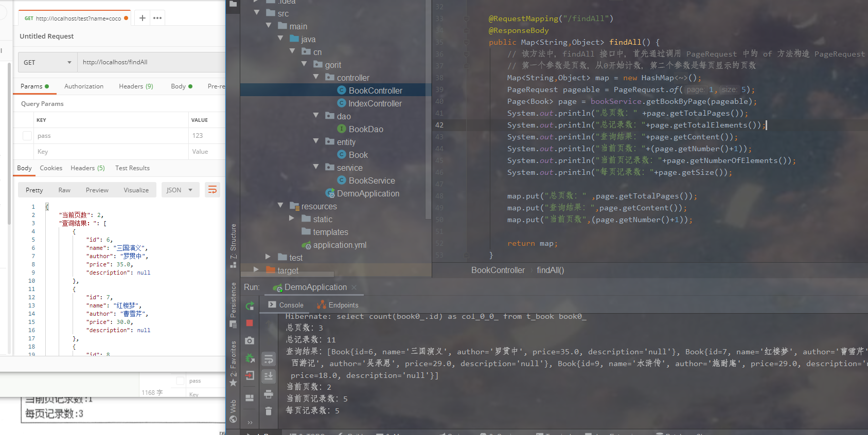Viewport: 868px width, 435px height.
Task: Collapse the dao package
Action: [316, 115]
